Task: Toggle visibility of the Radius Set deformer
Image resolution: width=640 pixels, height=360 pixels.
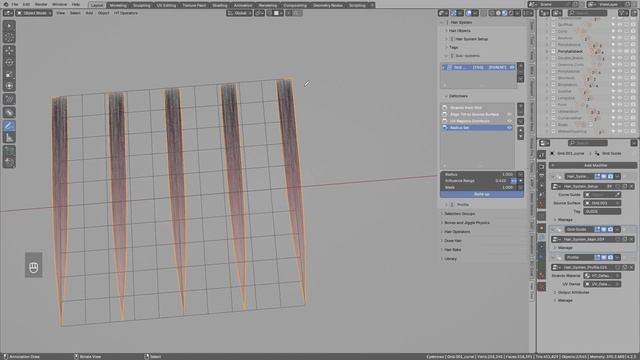Action: [509, 128]
